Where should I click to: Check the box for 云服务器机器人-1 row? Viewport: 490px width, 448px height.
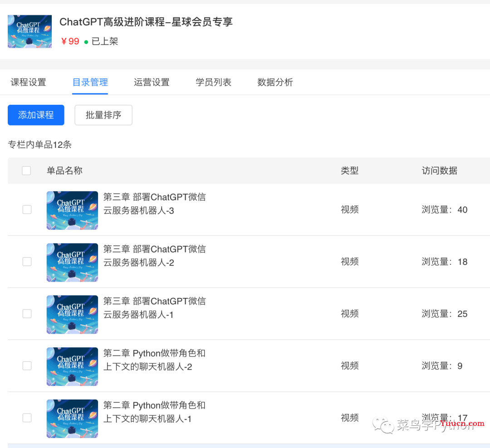pyautogui.click(x=27, y=314)
